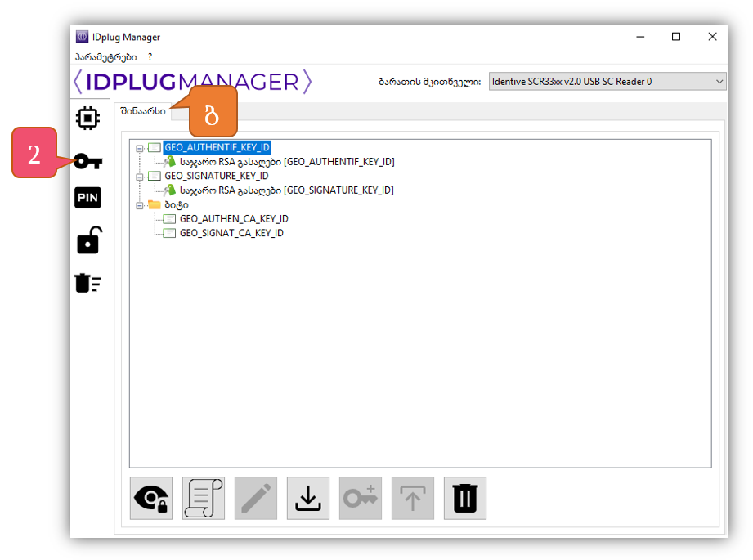Click the eye with lock view button
753x560 pixels.
[x=151, y=498]
